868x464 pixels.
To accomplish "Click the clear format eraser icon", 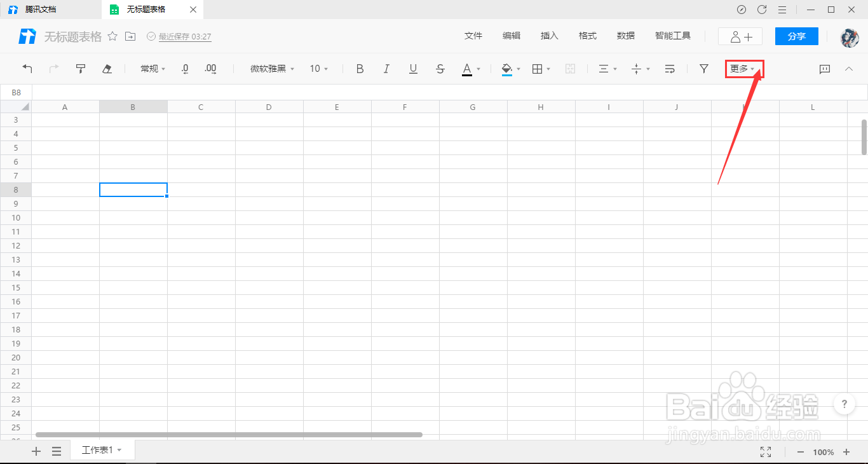I will [x=107, y=69].
